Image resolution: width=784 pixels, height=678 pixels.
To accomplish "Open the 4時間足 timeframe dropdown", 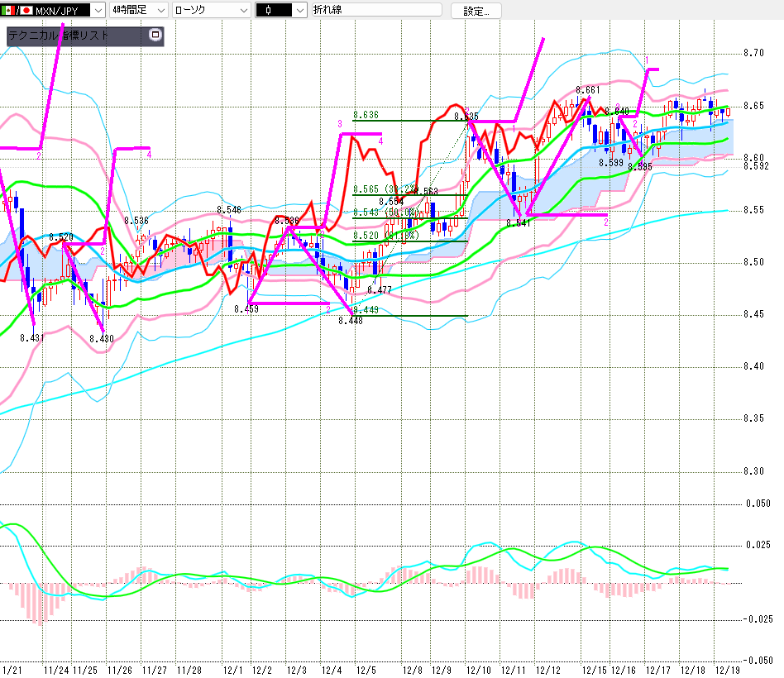I will pos(158,10).
